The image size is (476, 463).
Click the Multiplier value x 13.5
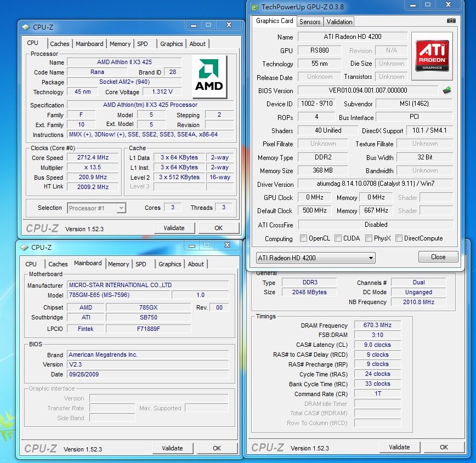coord(93,167)
